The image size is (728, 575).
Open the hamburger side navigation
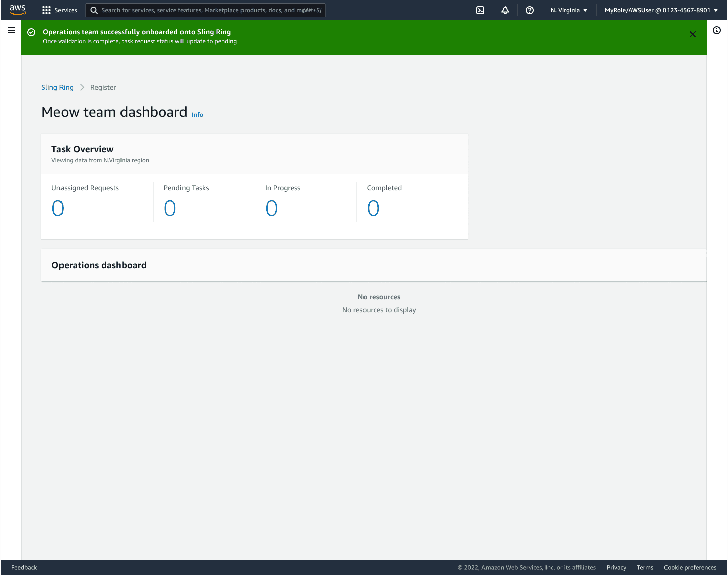point(11,30)
